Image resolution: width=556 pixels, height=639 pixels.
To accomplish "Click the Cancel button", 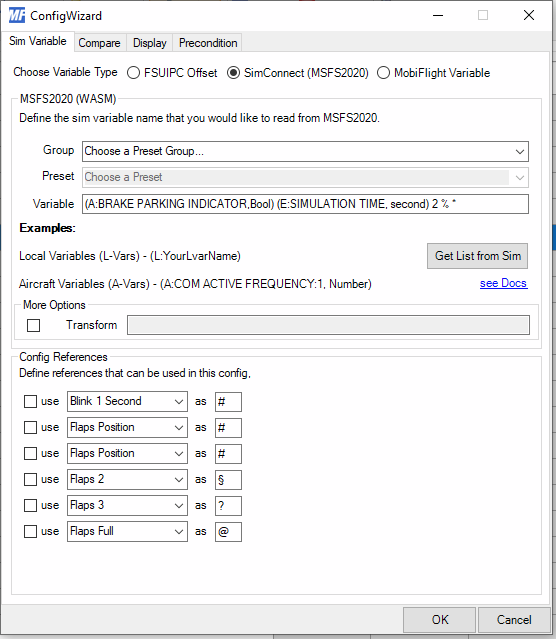I will pyautogui.click(x=514, y=620).
